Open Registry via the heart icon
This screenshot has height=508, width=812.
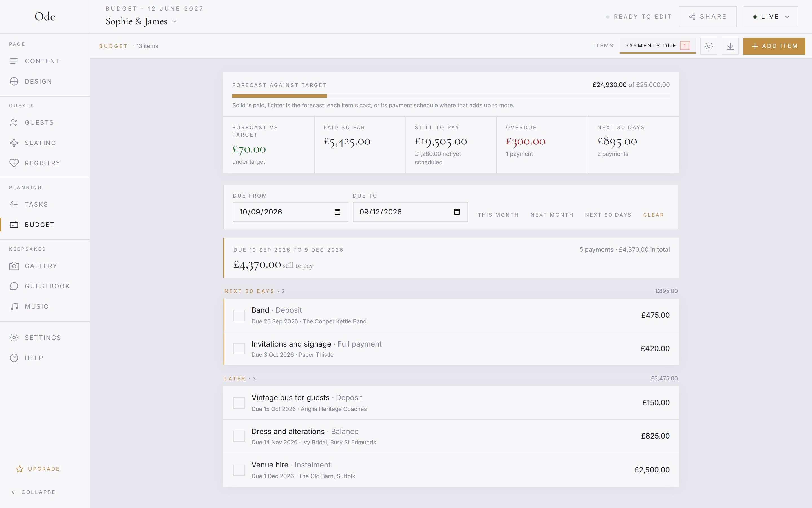tap(14, 163)
